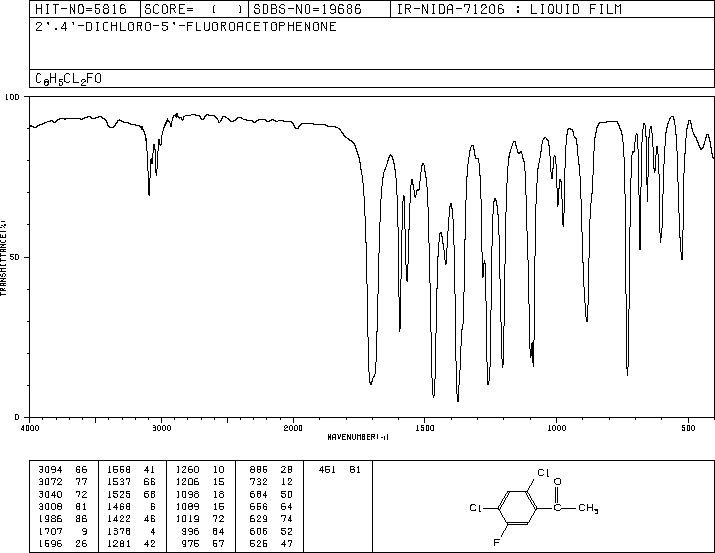The image size is (715, 553).
Task: Click the upper Cl substituent next to O
Action: coord(543,473)
